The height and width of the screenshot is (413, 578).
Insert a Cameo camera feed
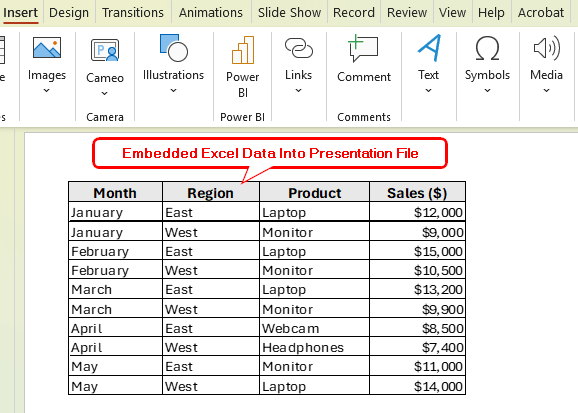pyautogui.click(x=105, y=50)
